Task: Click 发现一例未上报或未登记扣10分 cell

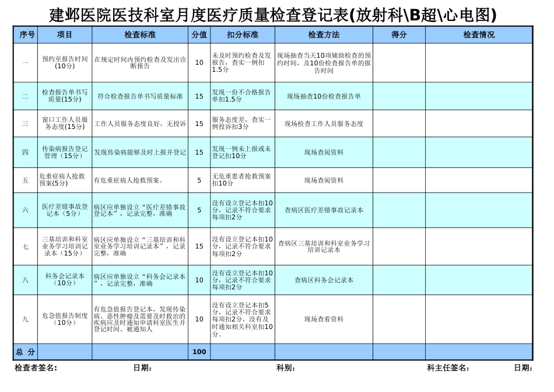Action: (243, 152)
